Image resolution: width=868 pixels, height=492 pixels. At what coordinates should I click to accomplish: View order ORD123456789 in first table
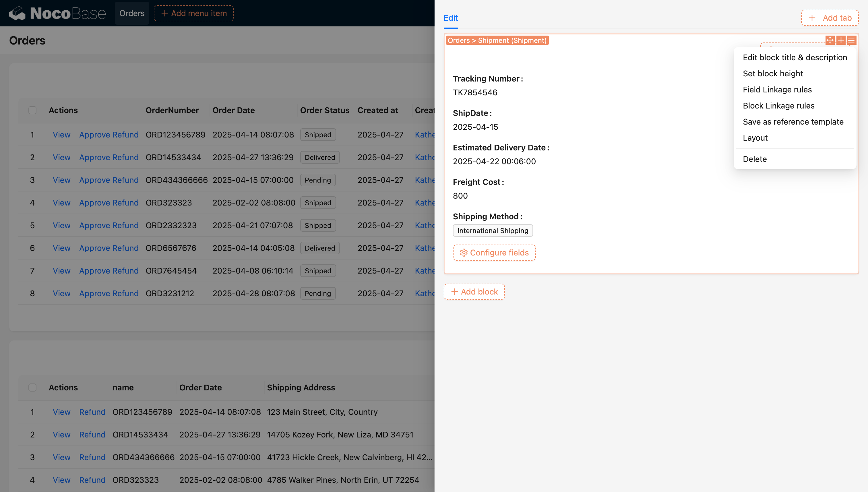(61, 135)
